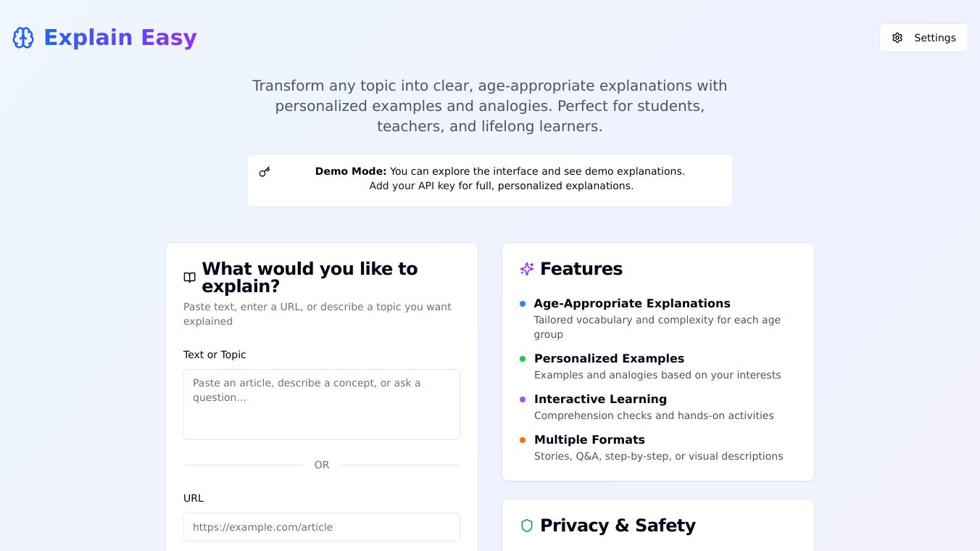
Task: Click the key icon in Demo Mode banner
Action: (265, 172)
